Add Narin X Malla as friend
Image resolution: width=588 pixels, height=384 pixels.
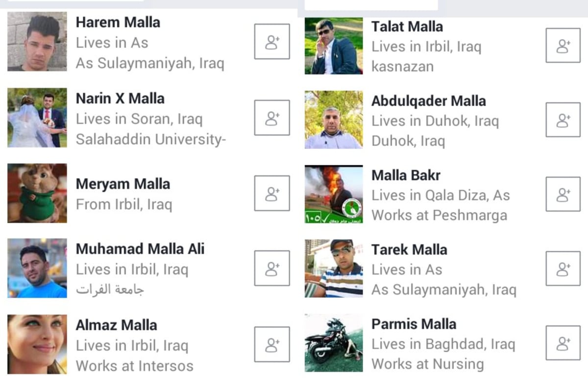(272, 118)
